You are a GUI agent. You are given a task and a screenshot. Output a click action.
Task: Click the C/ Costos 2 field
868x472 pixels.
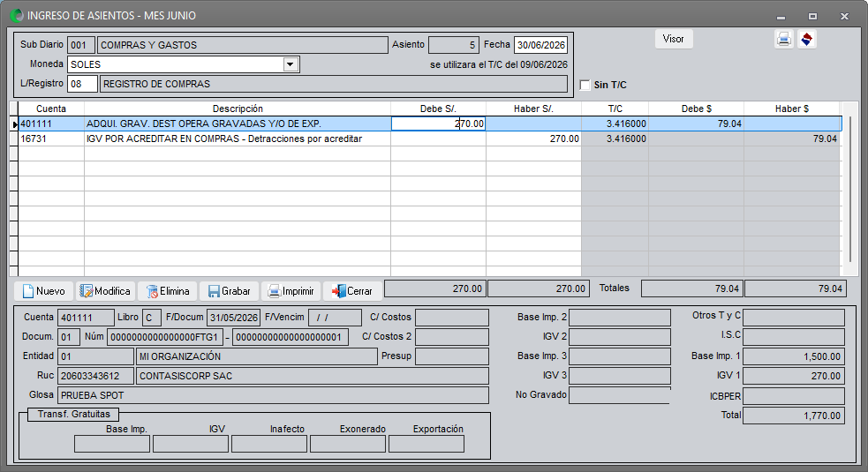click(x=452, y=337)
